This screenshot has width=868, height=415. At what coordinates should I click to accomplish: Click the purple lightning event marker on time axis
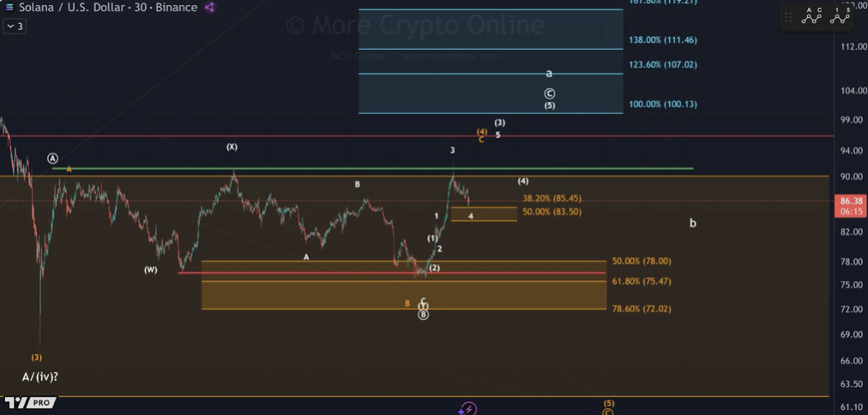(x=467, y=409)
